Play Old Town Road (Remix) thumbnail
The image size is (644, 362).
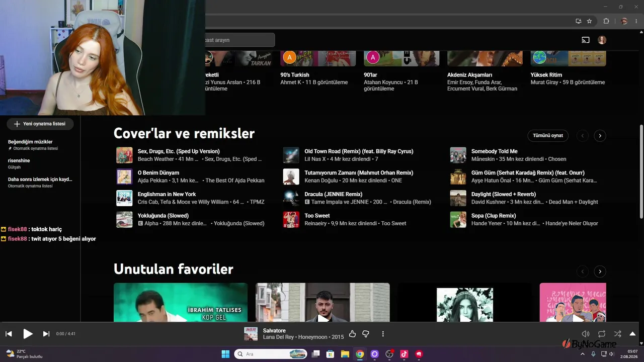(x=291, y=155)
